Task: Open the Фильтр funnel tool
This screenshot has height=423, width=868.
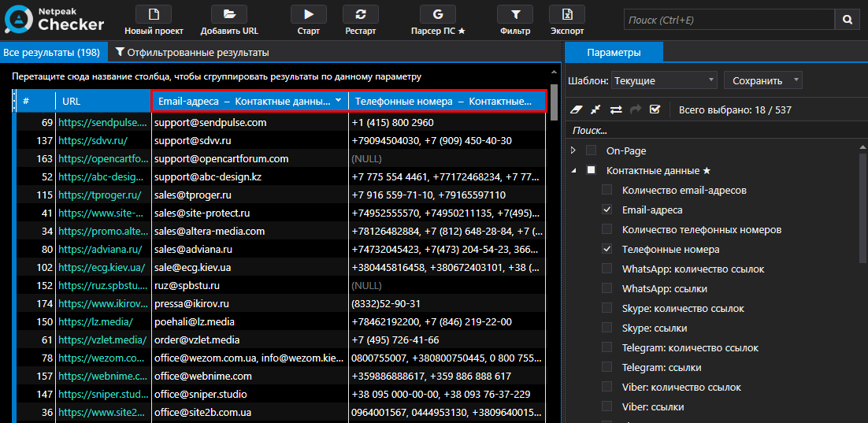Action: 515,14
